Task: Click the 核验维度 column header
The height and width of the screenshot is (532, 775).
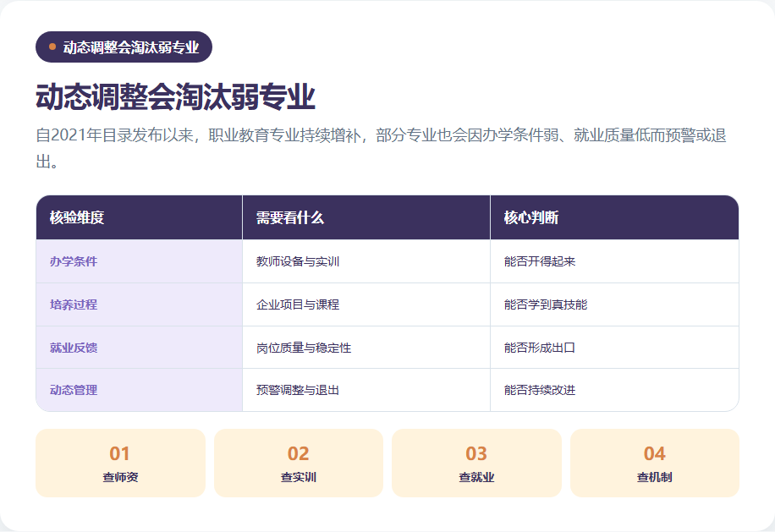Action: coord(139,217)
